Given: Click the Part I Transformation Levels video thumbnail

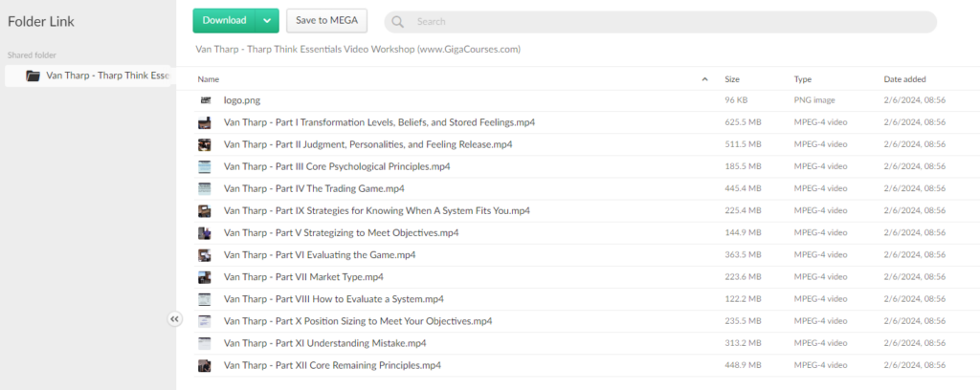Looking at the screenshot, I should (205, 122).
